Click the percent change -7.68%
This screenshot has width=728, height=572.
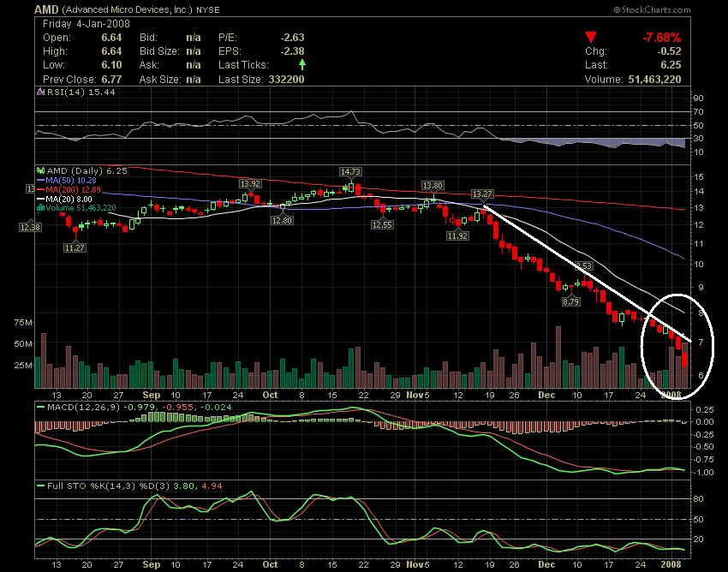[x=661, y=38]
